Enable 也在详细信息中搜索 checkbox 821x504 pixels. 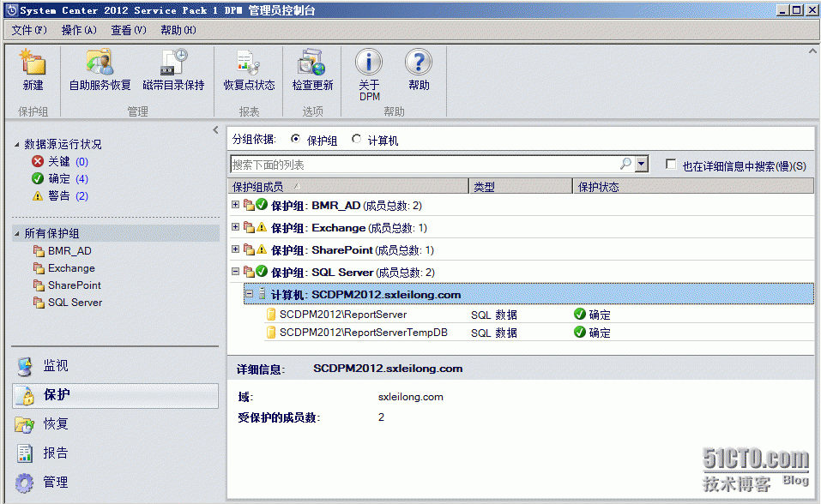[x=671, y=165]
